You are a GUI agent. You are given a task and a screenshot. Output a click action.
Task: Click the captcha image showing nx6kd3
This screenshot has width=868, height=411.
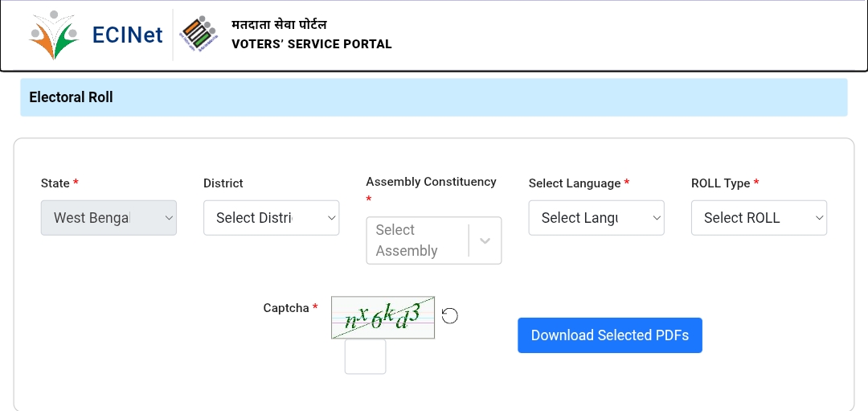click(383, 318)
